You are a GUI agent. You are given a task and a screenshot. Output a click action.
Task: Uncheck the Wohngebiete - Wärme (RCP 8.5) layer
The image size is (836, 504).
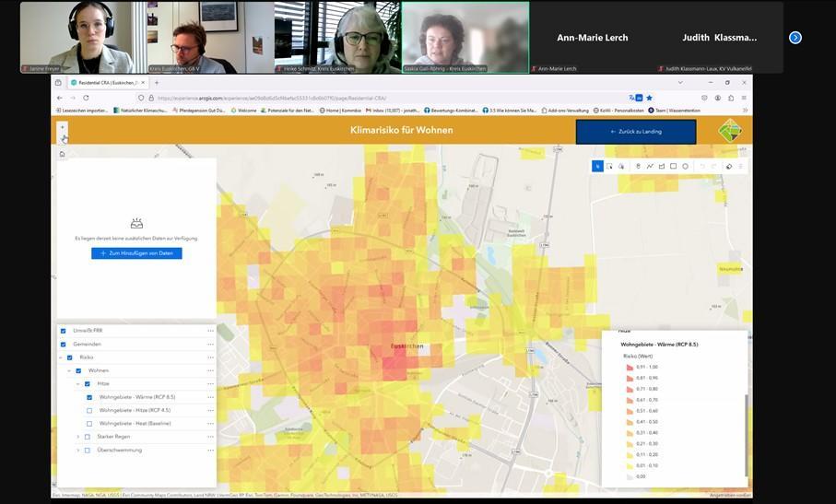pyautogui.click(x=89, y=397)
